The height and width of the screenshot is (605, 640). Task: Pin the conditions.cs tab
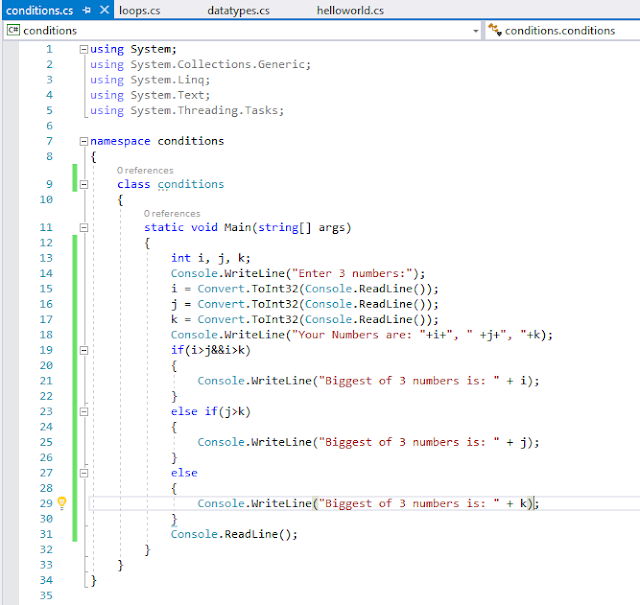(x=86, y=10)
